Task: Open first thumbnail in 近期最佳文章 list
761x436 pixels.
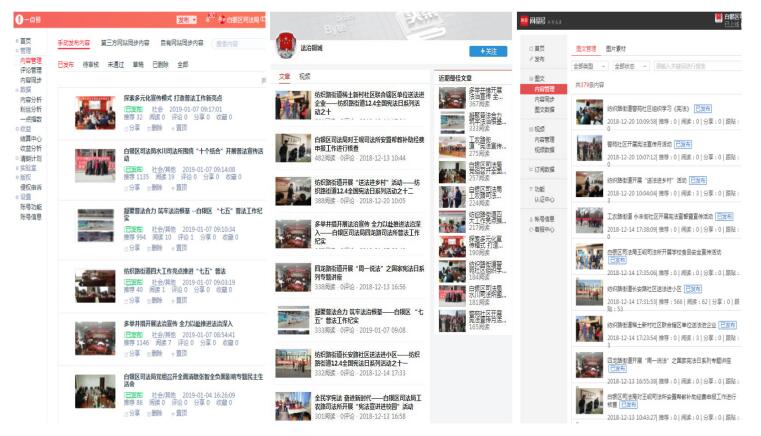Action: pos(452,98)
